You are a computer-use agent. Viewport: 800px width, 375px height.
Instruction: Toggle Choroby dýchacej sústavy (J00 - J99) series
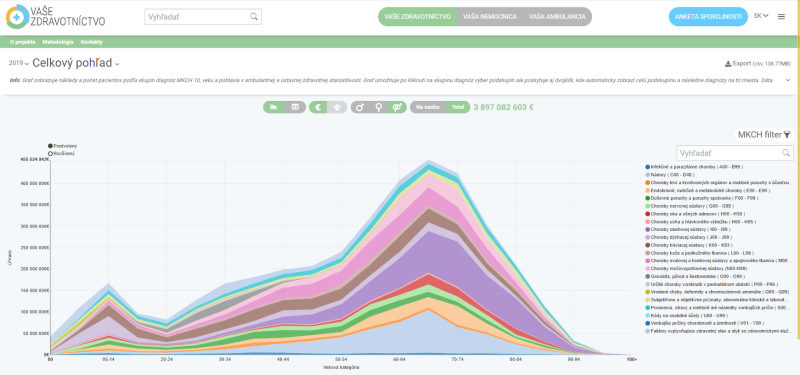click(689, 237)
